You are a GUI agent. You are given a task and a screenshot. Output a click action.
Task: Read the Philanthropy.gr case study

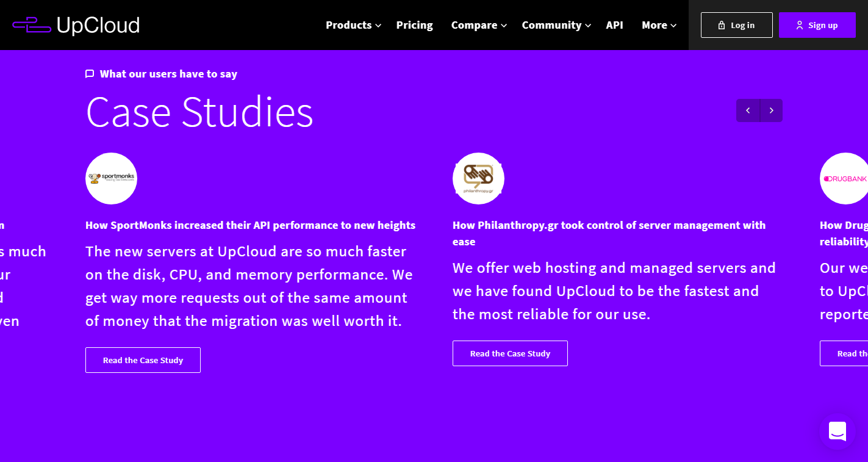(x=510, y=353)
